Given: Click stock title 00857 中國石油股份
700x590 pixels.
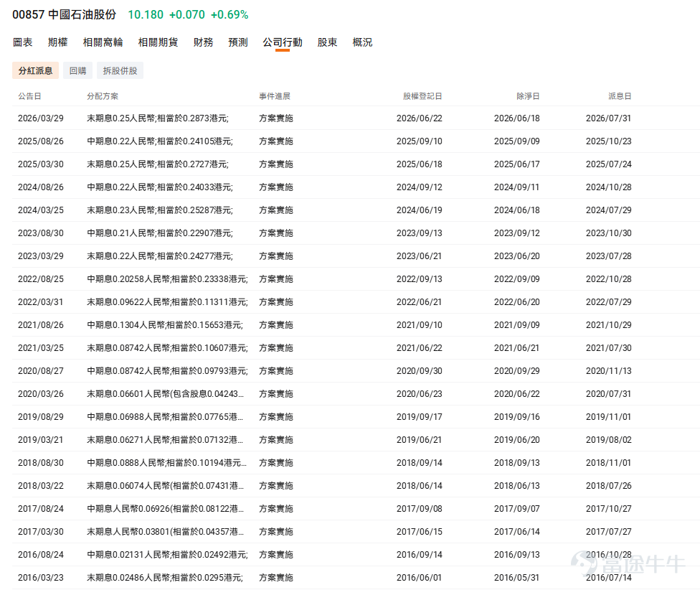Looking at the screenshot, I should (65, 15).
